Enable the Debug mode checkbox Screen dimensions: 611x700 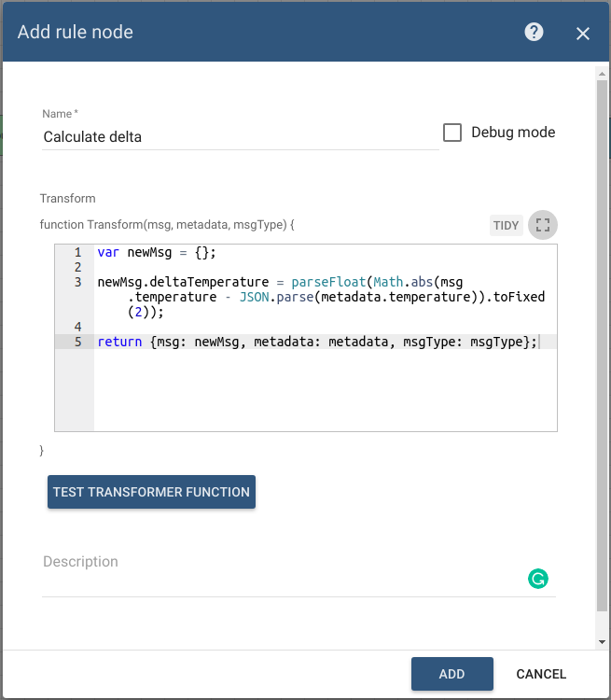[452, 133]
